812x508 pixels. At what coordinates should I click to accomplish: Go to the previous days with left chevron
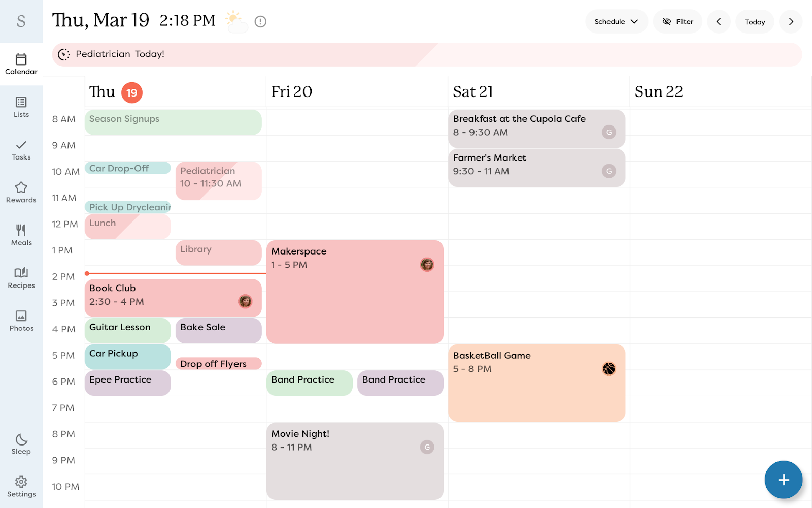(719, 21)
